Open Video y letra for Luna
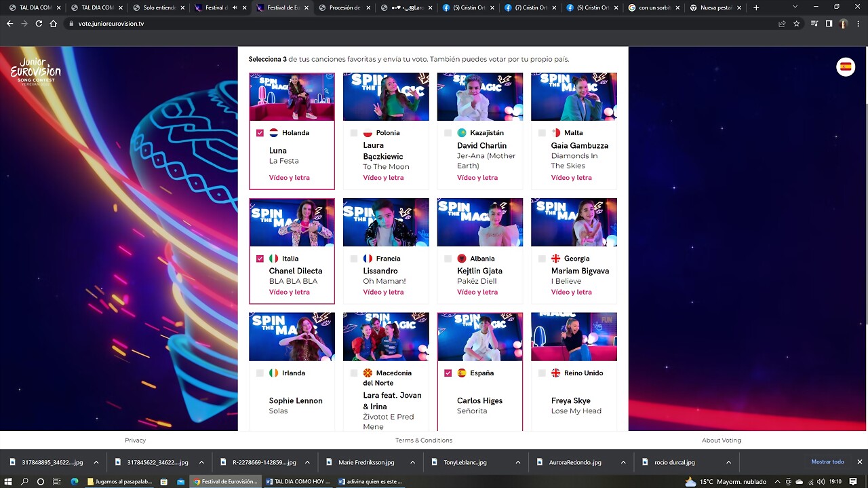Viewport: 868px width, 488px height. (289, 178)
